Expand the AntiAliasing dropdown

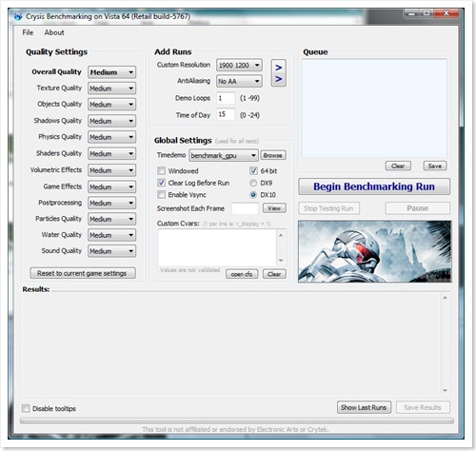point(239,81)
